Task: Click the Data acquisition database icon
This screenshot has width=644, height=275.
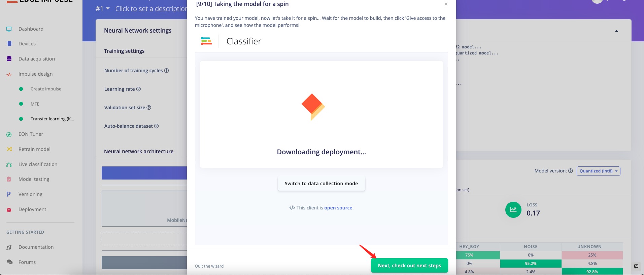Action: [x=9, y=59]
